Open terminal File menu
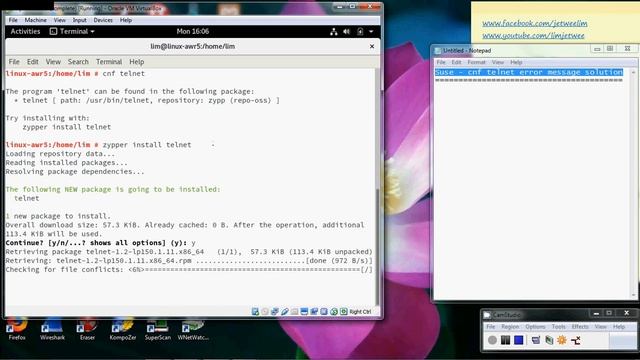Screen dimensions: 640x360 14,62
